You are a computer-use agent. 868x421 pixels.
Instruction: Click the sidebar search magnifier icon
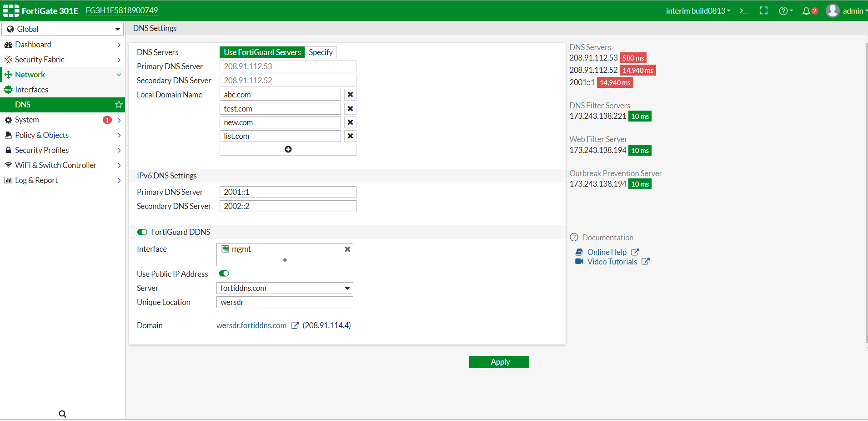[62, 414]
